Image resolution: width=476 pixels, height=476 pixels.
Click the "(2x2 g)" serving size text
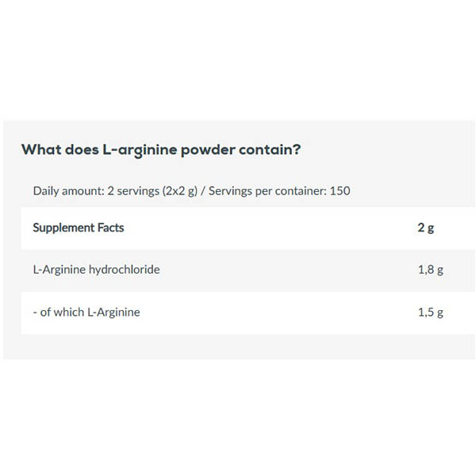[x=181, y=191]
